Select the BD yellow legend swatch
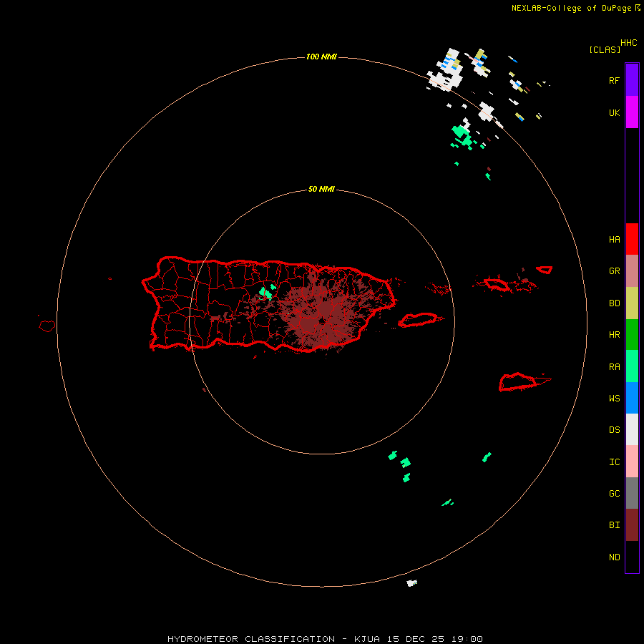 (x=632, y=303)
